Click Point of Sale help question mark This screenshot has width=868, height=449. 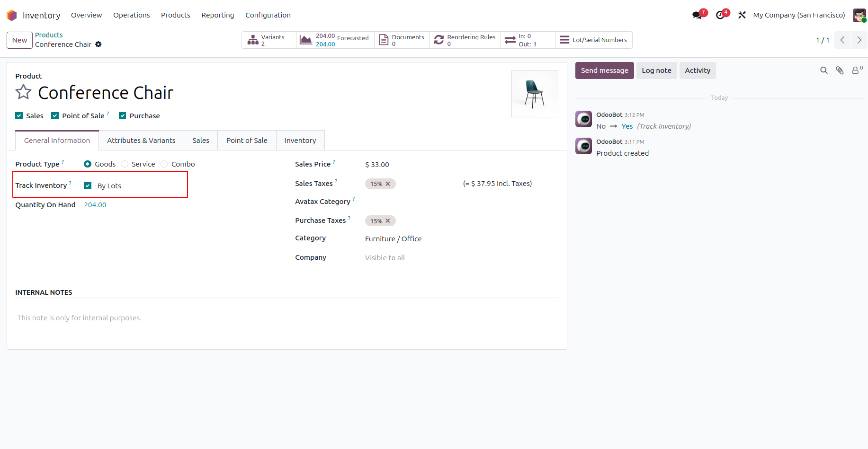tap(108, 114)
